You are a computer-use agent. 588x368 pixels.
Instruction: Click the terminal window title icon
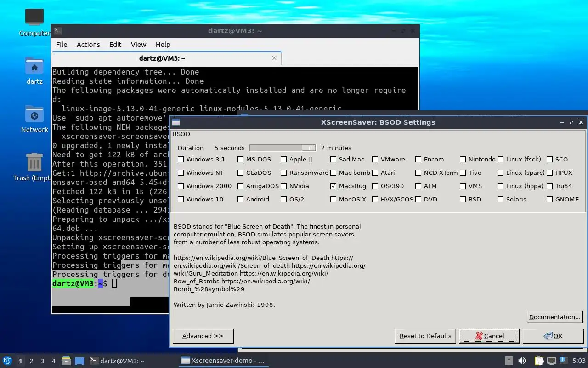coord(57,31)
